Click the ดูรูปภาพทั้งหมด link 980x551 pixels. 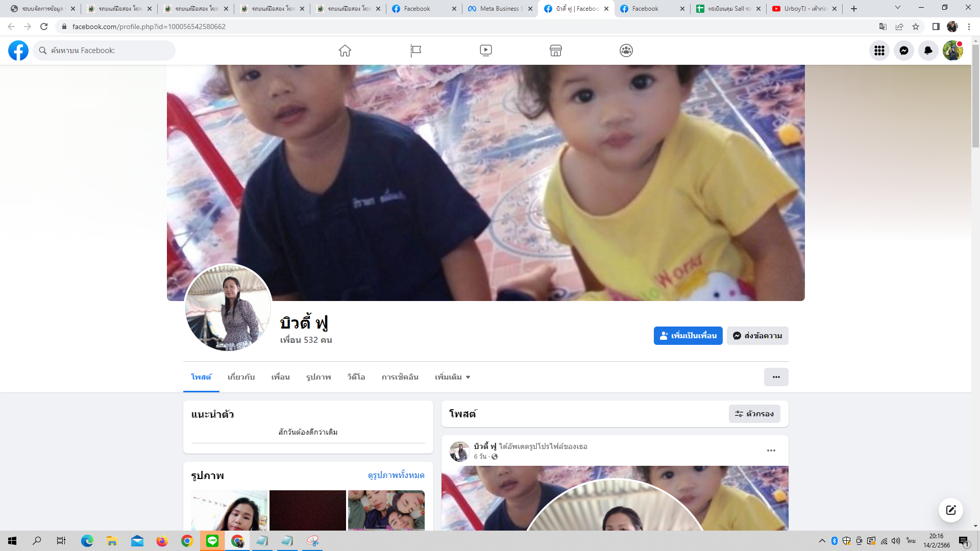(x=396, y=475)
